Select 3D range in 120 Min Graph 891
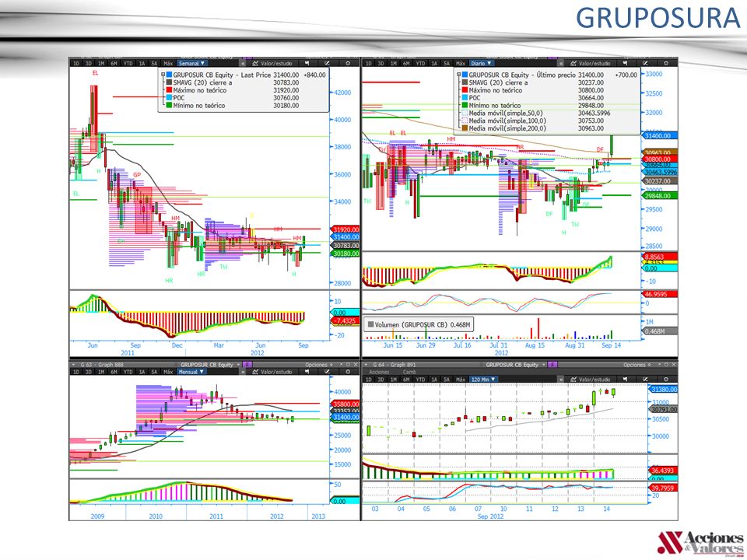This screenshot has width=747, height=560. 381,380
